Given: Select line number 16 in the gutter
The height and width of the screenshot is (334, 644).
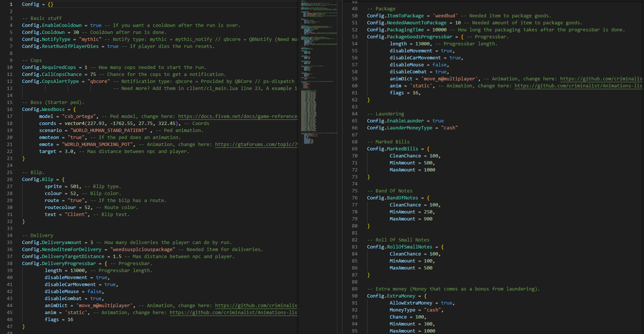Looking at the screenshot, I should (10, 109).
